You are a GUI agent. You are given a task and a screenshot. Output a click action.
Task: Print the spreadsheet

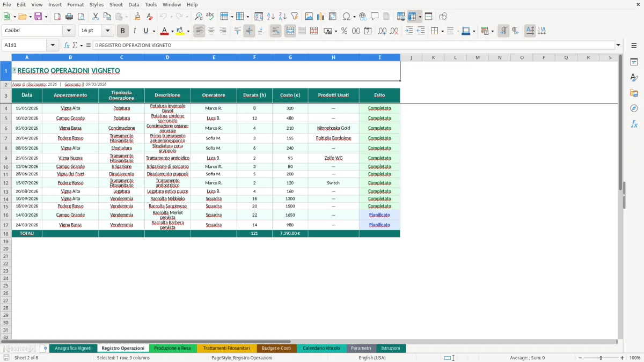(70, 17)
